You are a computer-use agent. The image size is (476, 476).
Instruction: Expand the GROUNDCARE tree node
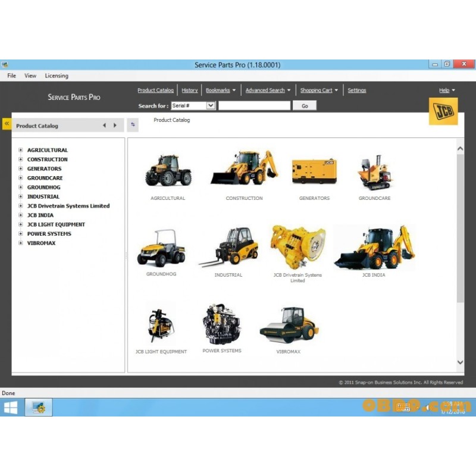[21, 178]
